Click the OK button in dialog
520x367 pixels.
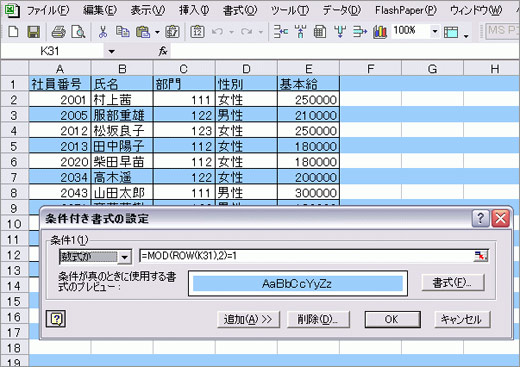pos(392,319)
